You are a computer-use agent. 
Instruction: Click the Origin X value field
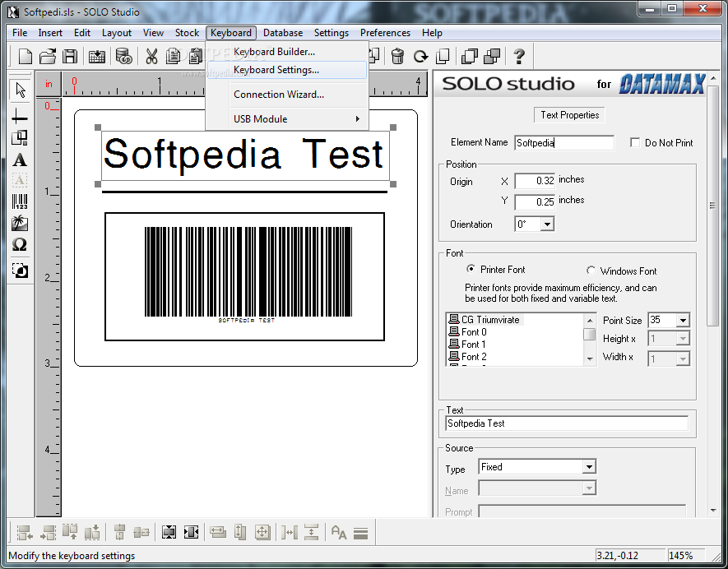pyautogui.click(x=535, y=181)
